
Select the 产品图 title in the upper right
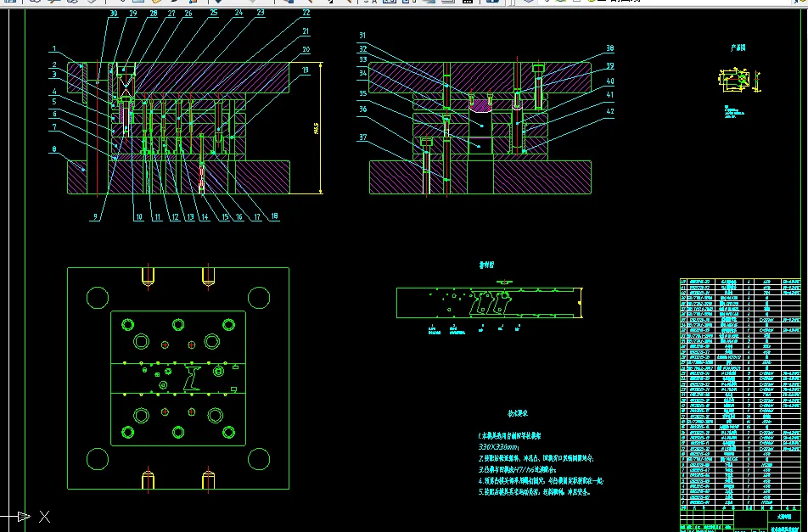click(x=738, y=48)
